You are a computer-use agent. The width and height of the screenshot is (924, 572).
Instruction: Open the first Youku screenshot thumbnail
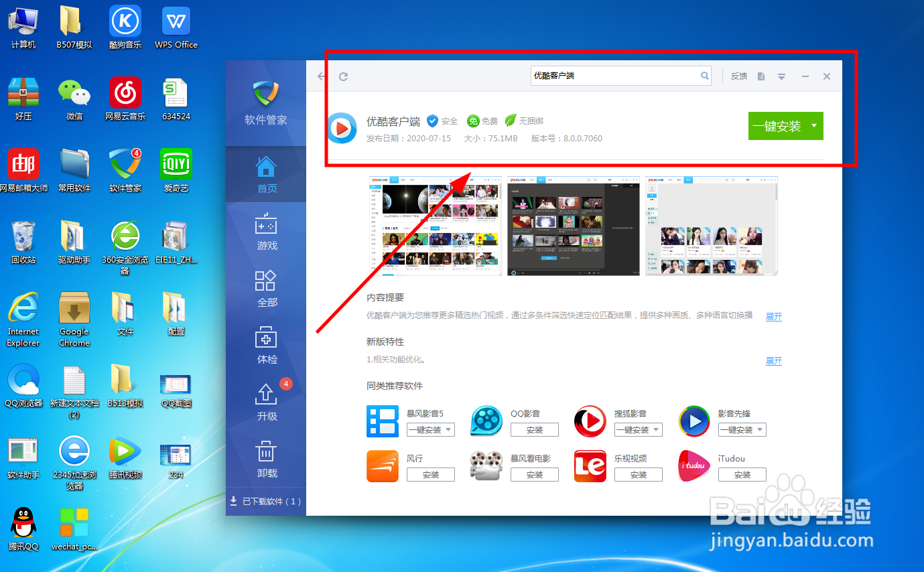[x=435, y=226]
